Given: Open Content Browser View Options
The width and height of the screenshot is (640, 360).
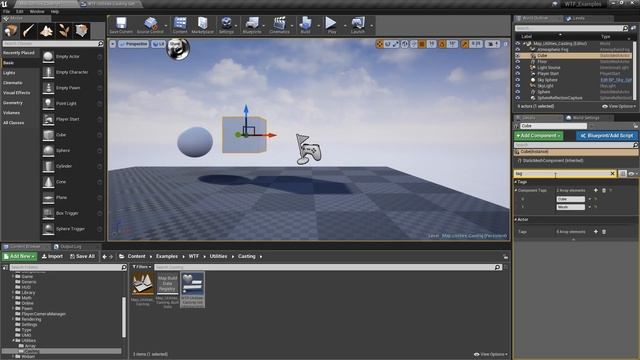Looking at the screenshot, I should click(x=491, y=354).
